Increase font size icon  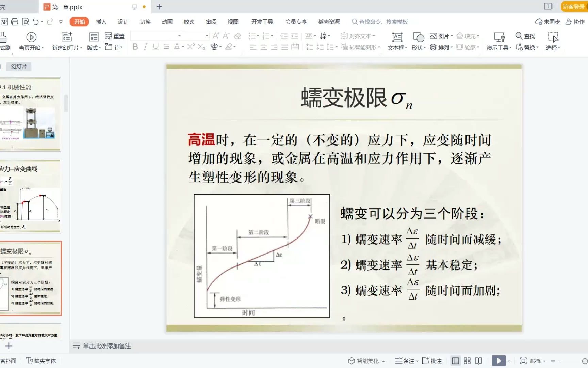[216, 35]
